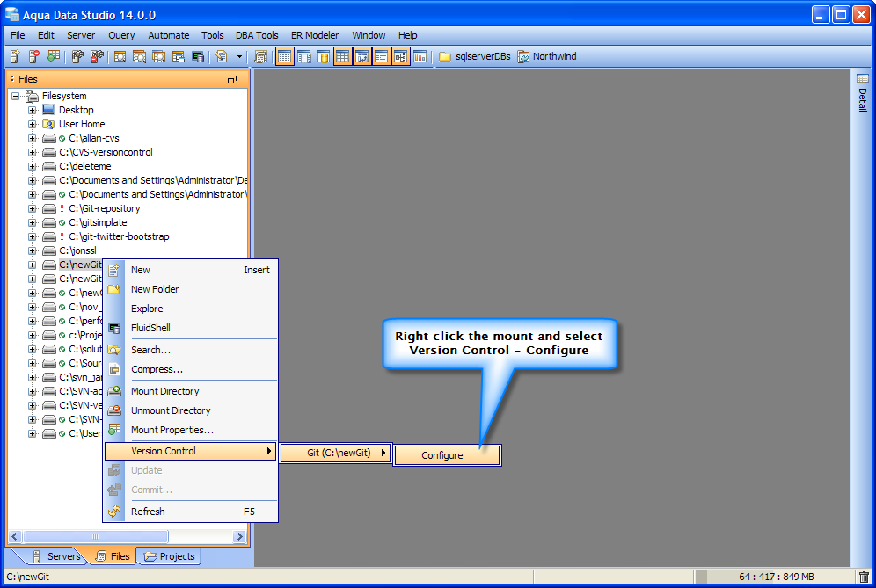The width and height of the screenshot is (876, 588).
Task: Expand the C:\Git-repository mount
Action: 32,208
